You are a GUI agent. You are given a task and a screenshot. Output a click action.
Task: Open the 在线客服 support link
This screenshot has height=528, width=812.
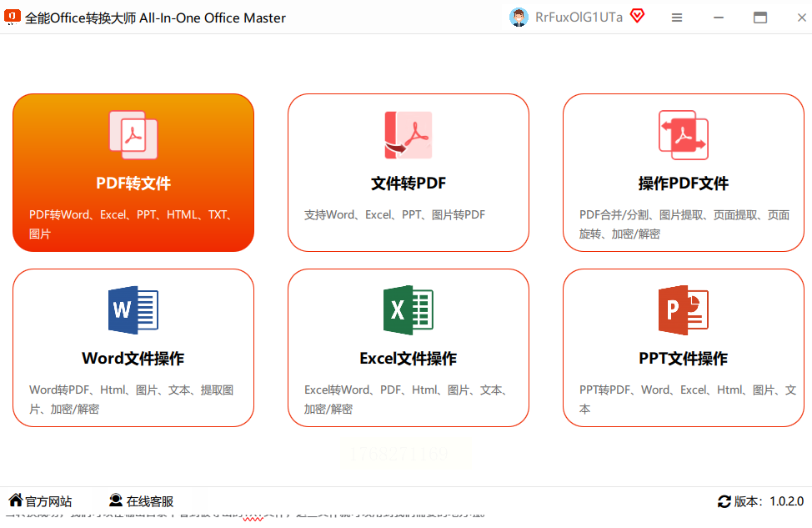click(150, 501)
